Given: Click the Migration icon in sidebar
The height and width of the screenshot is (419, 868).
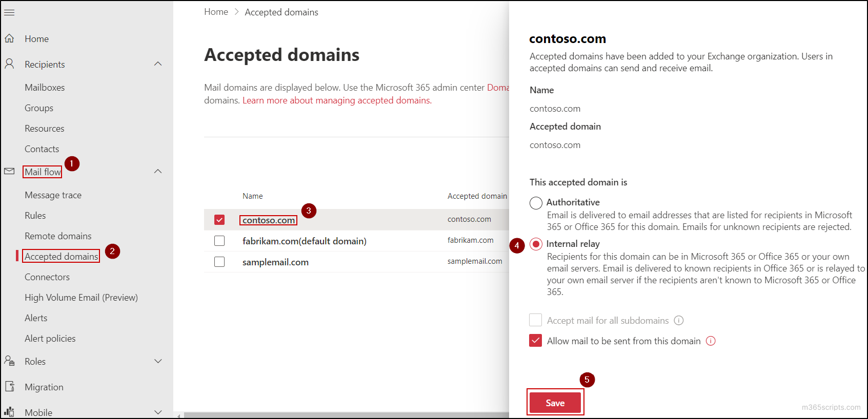Looking at the screenshot, I should (x=9, y=386).
